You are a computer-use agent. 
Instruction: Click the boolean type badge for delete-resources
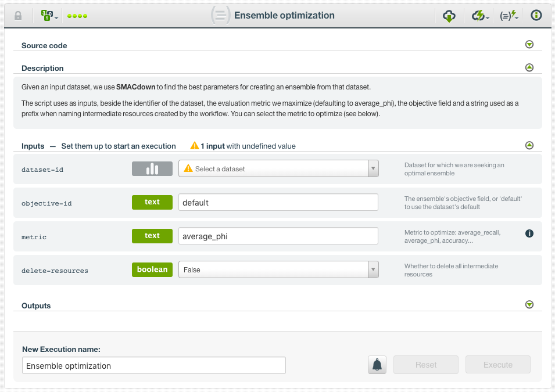(x=152, y=269)
